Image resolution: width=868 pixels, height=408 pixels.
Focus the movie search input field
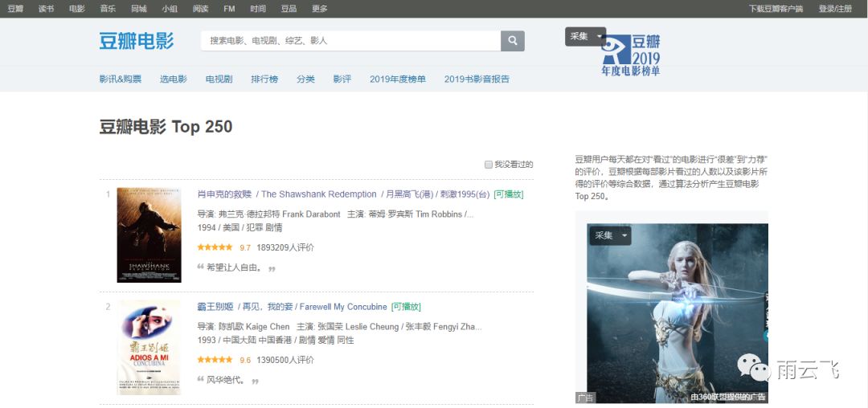pos(351,41)
